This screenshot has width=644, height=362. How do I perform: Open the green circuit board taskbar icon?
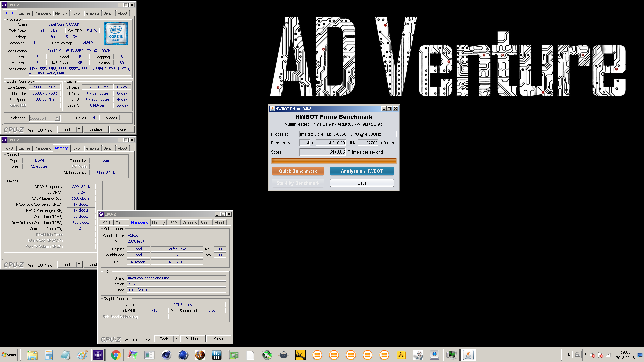coord(233,355)
